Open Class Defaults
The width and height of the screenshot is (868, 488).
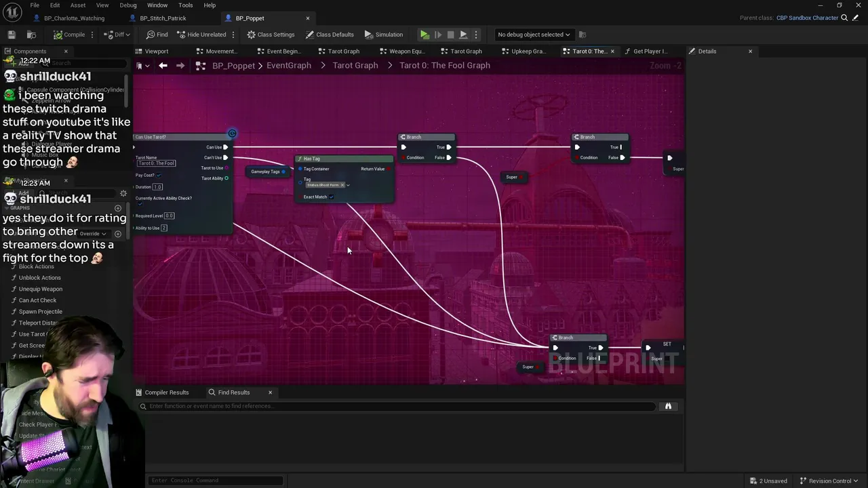(x=330, y=35)
